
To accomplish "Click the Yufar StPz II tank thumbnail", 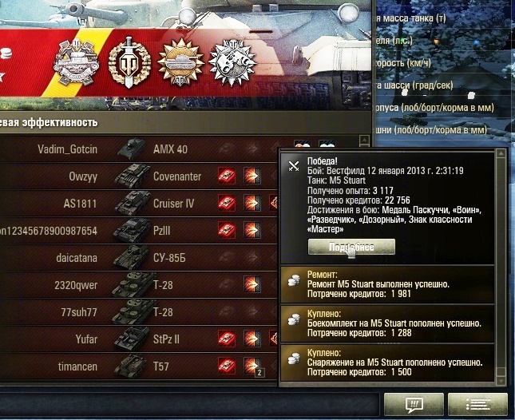I will (133, 339).
